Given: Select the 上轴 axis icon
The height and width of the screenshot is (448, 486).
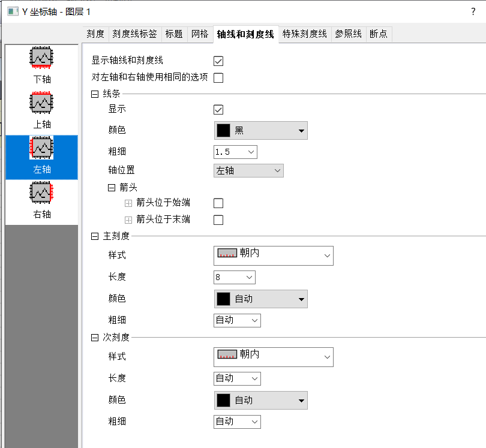Looking at the screenshot, I should pyautogui.click(x=40, y=103).
